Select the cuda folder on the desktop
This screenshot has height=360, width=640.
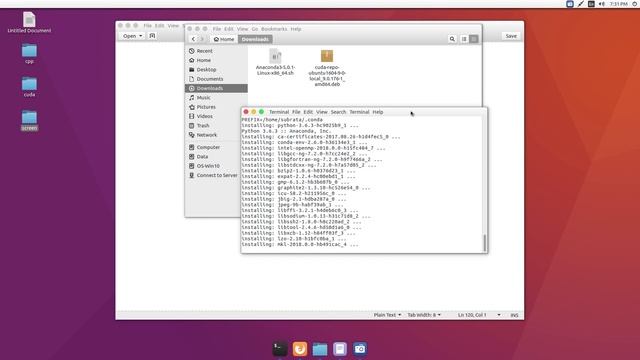(x=29, y=87)
